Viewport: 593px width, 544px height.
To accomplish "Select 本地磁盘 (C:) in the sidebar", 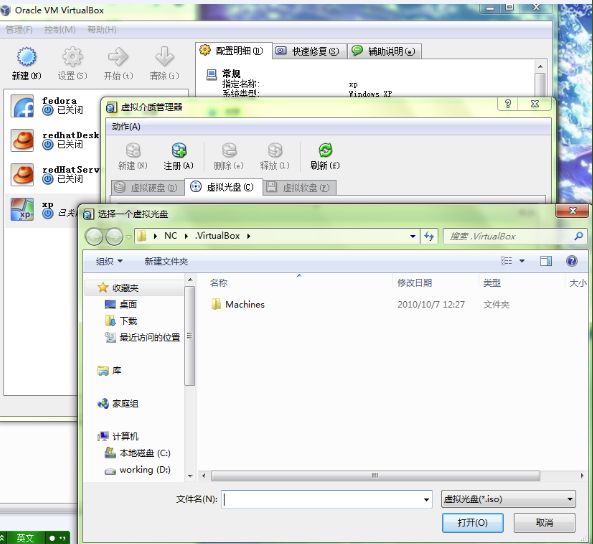I will click(138, 453).
